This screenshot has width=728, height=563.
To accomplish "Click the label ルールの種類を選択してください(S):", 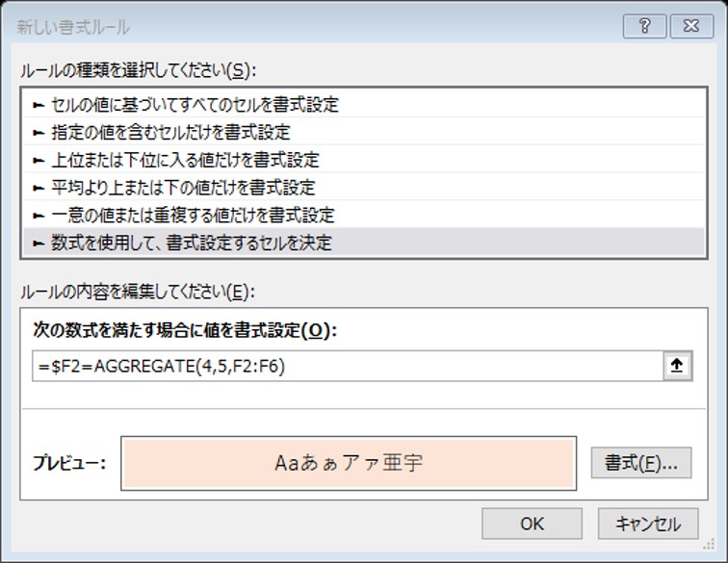I will (138, 70).
